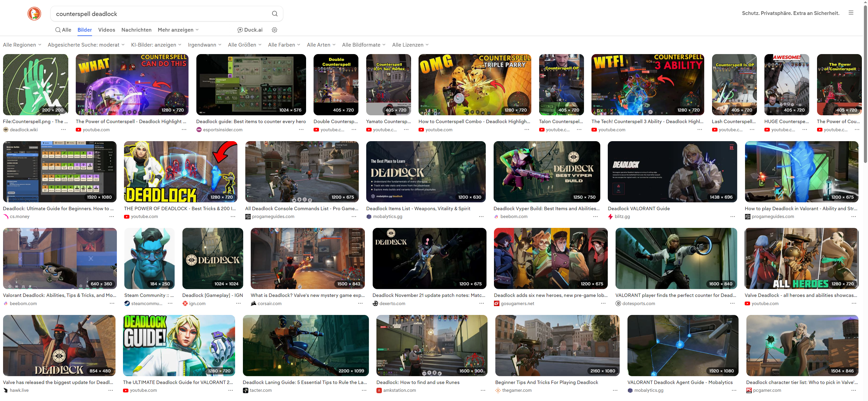Click the DuckDuckGo logo icon

click(x=34, y=14)
